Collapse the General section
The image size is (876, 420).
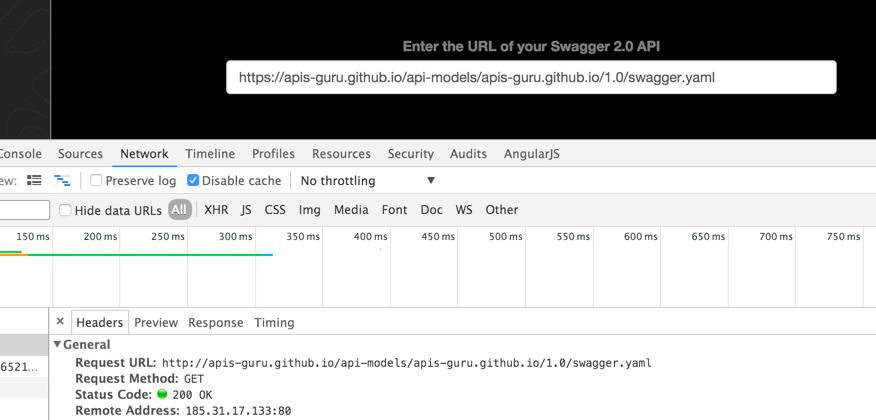(x=57, y=345)
